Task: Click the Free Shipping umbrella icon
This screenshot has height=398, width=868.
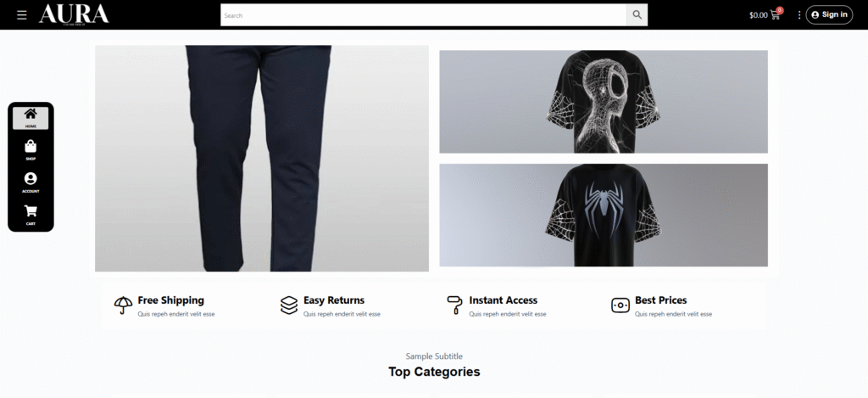Action: (124, 305)
